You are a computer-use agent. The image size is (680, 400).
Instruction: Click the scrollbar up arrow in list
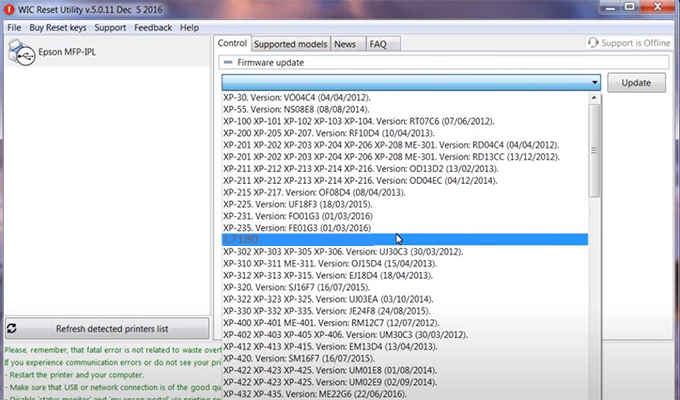click(594, 98)
